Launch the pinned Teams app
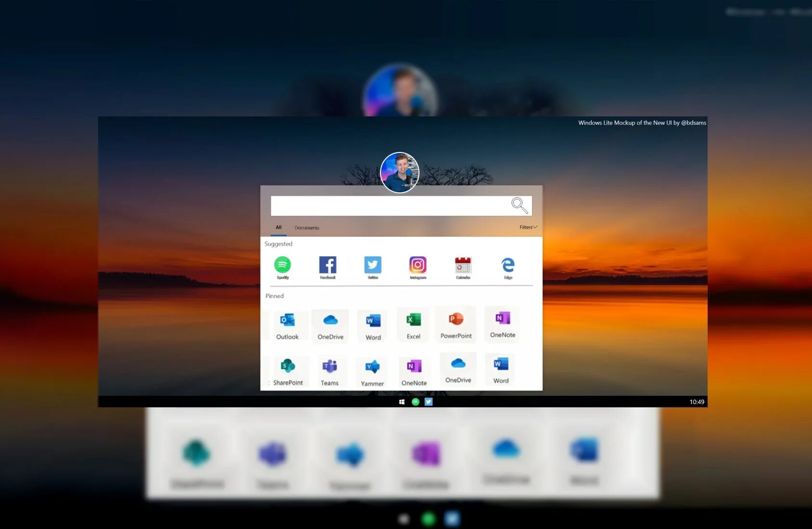Image resolution: width=812 pixels, height=529 pixels. tap(330, 372)
